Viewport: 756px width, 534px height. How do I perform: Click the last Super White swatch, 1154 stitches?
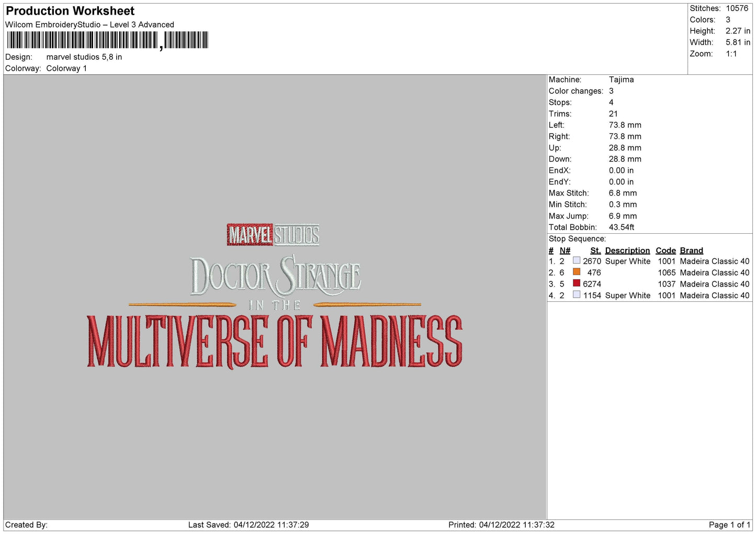[x=577, y=295]
